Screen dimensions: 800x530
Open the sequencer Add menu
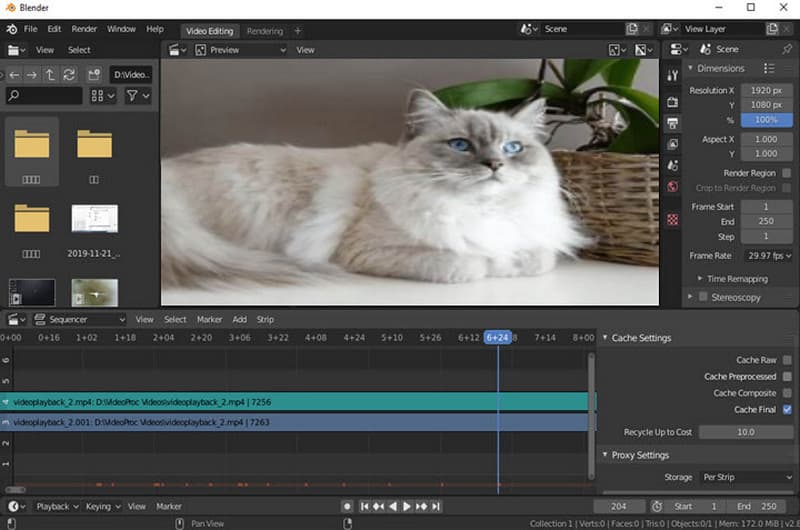click(239, 319)
